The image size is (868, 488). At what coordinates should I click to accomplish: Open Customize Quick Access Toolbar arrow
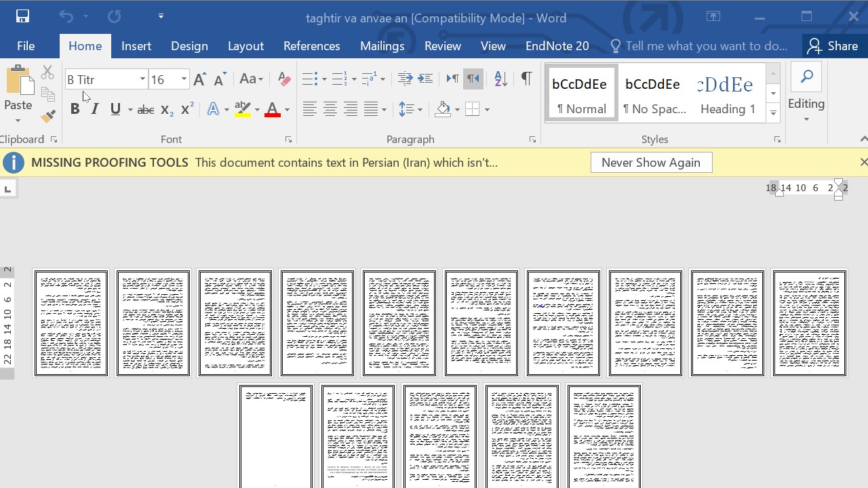[x=161, y=16]
